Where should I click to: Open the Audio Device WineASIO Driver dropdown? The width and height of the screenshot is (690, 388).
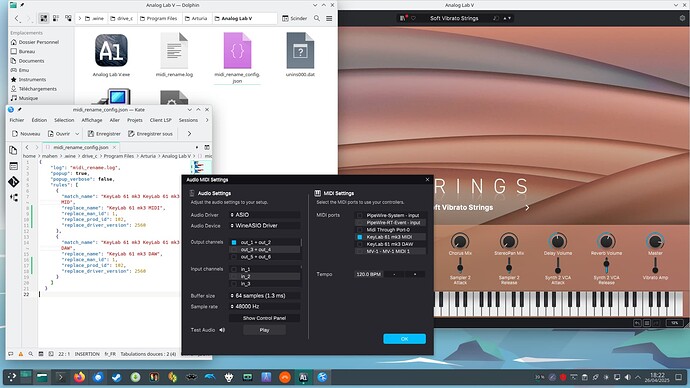click(x=264, y=225)
